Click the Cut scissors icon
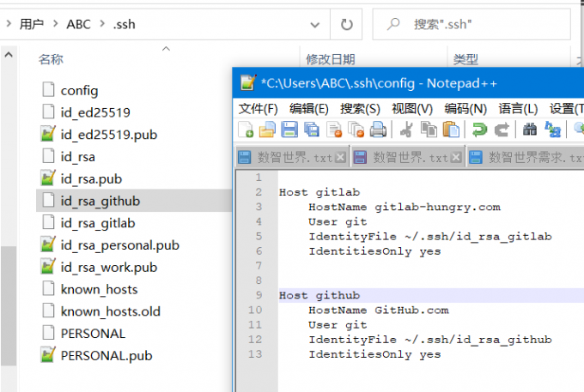The image size is (584, 392). click(407, 130)
